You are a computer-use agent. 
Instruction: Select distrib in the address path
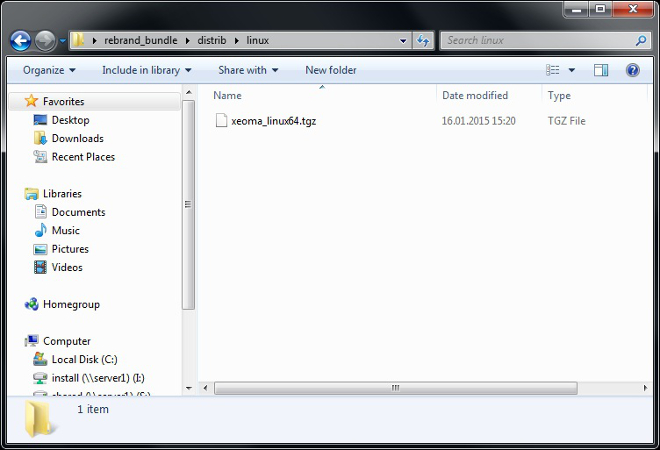click(x=212, y=40)
